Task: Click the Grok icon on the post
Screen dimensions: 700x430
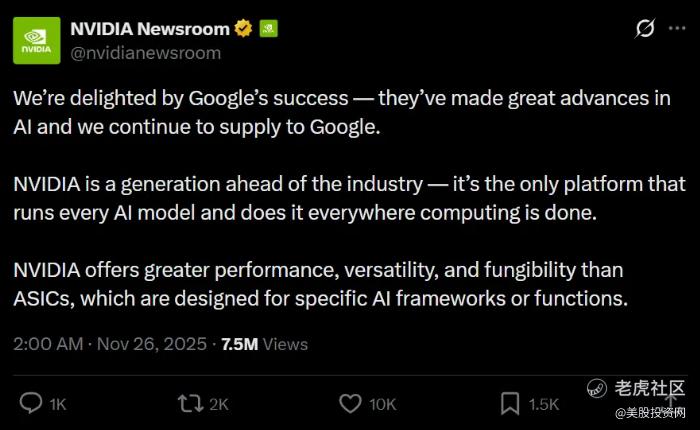Action: 645,29
